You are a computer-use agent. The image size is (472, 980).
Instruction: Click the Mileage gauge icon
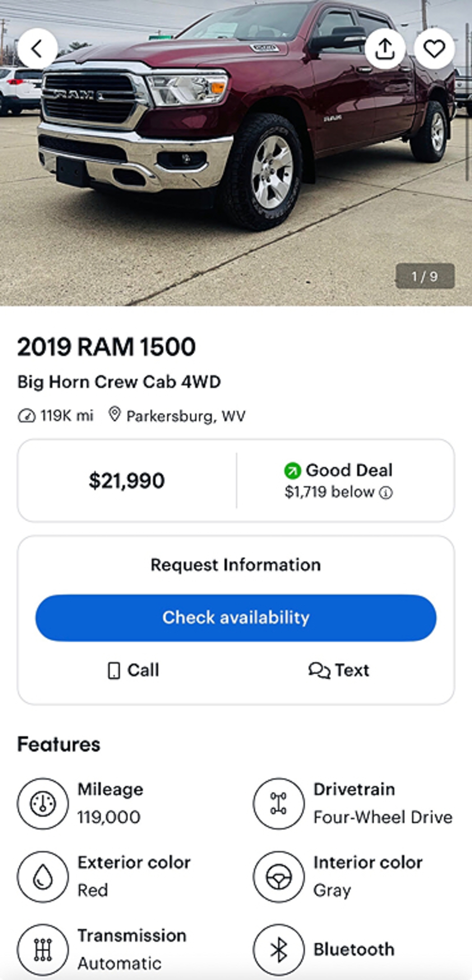pyautogui.click(x=43, y=803)
